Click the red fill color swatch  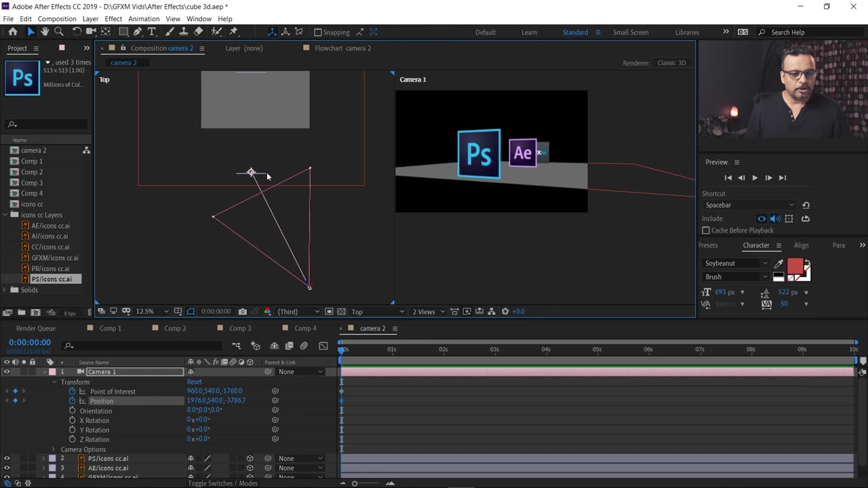point(795,266)
